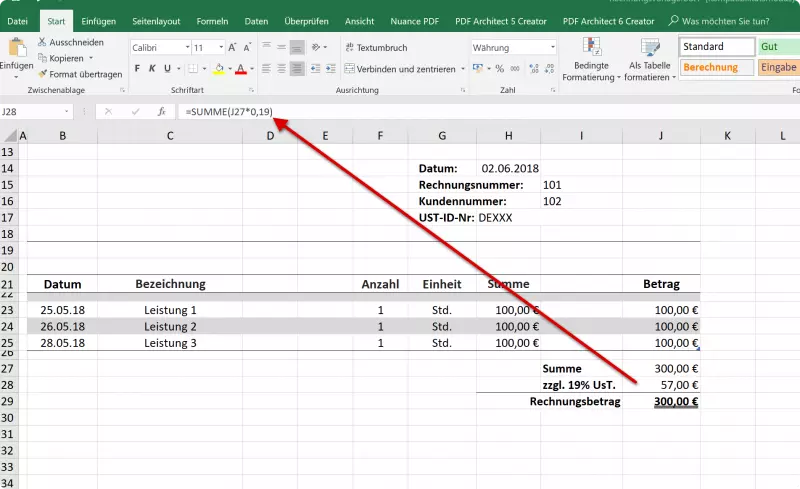Align text left
Screen dimensions: 800x489
tap(266, 68)
